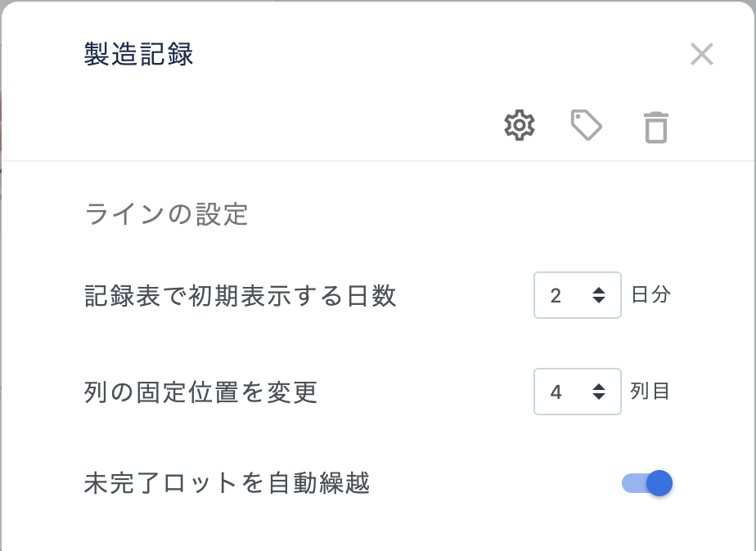Turn off automatic carryover of incomplete lots
The image size is (756, 551).
[x=646, y=483]
